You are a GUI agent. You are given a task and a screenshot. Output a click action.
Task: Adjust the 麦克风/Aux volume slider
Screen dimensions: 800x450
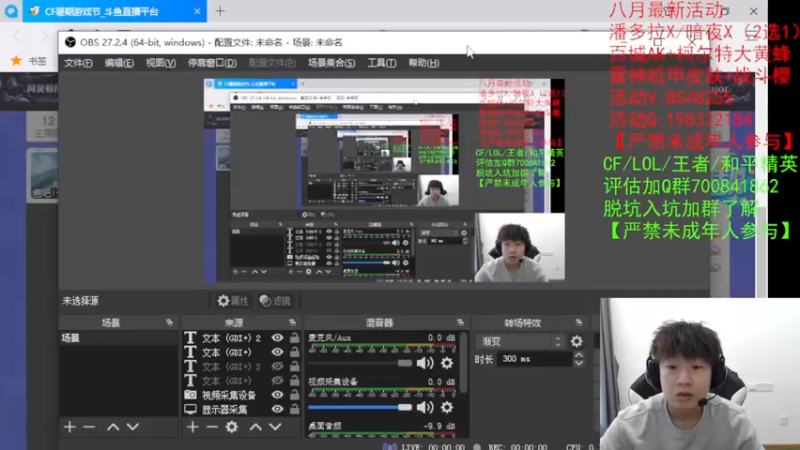pos(360,363)
